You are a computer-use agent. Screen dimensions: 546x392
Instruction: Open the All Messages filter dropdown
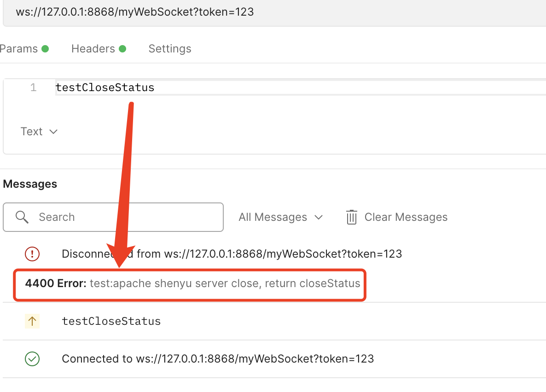tap(281, 217)
